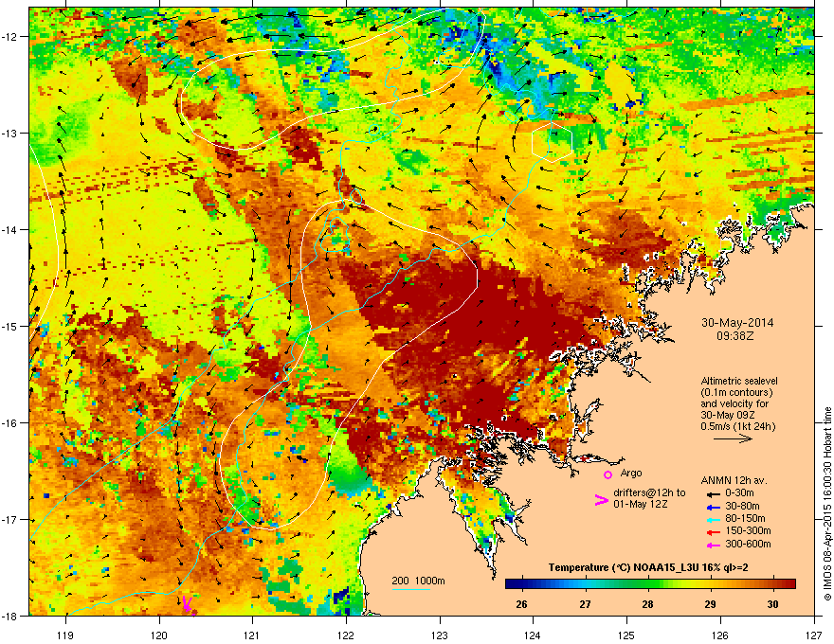
Task: Click the latitude axis label -17
Action: [9, 519]
